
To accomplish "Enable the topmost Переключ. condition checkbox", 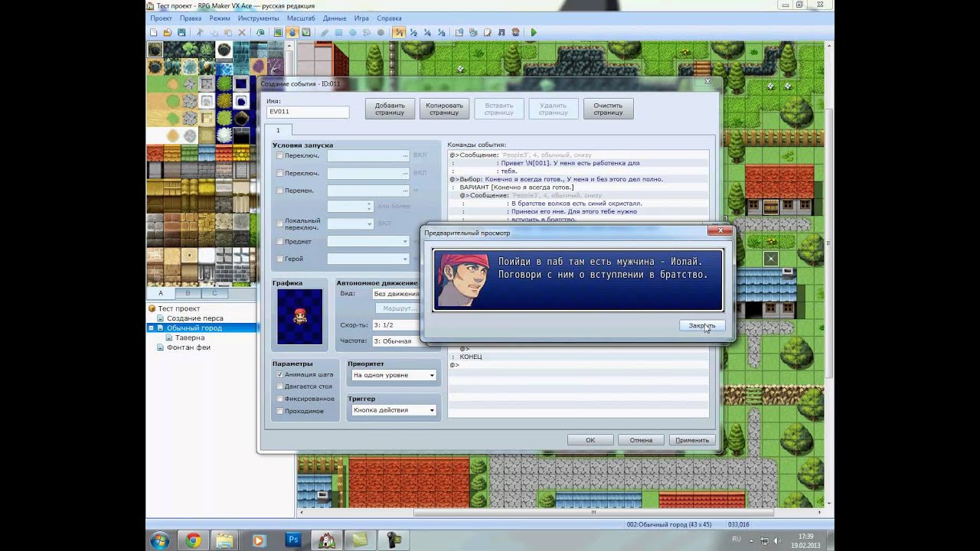I will tap(279, 155).
